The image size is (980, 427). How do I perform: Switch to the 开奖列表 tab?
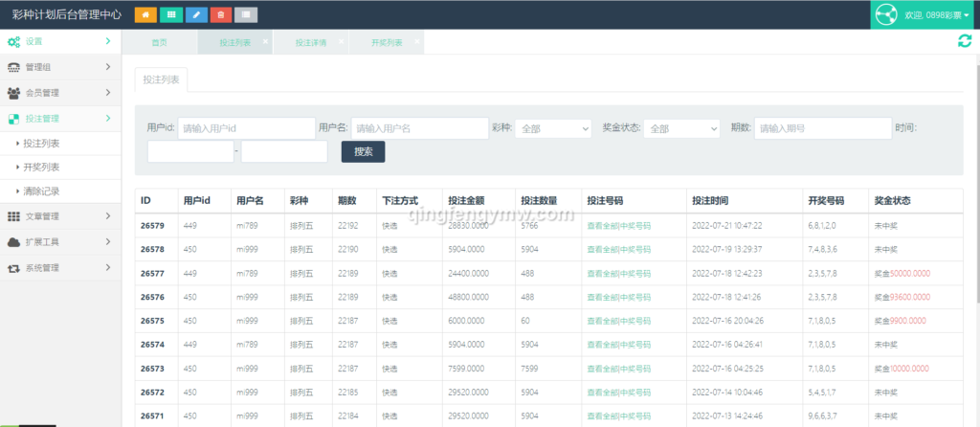(386, 43)
